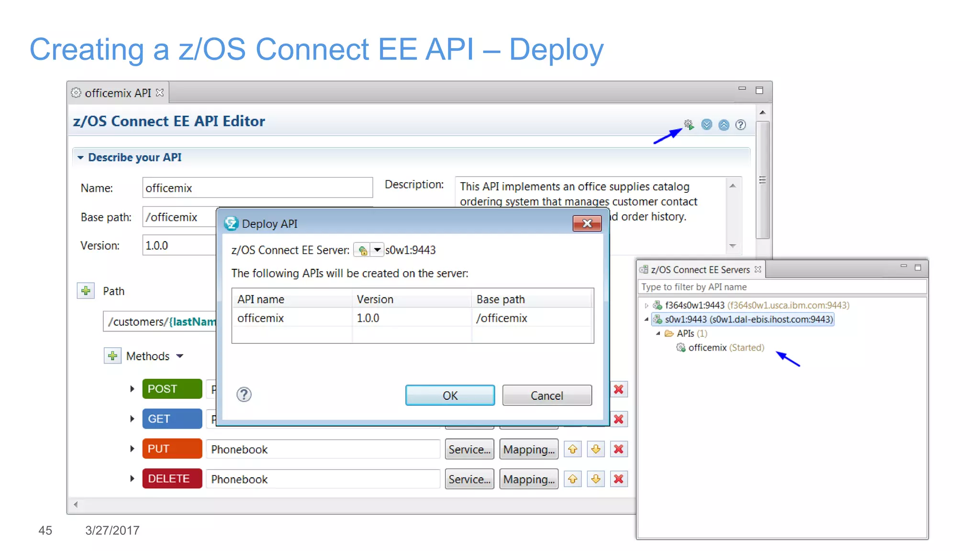Click the /customers/{lastName path field
980x551 pixels.
pos(160,321)
